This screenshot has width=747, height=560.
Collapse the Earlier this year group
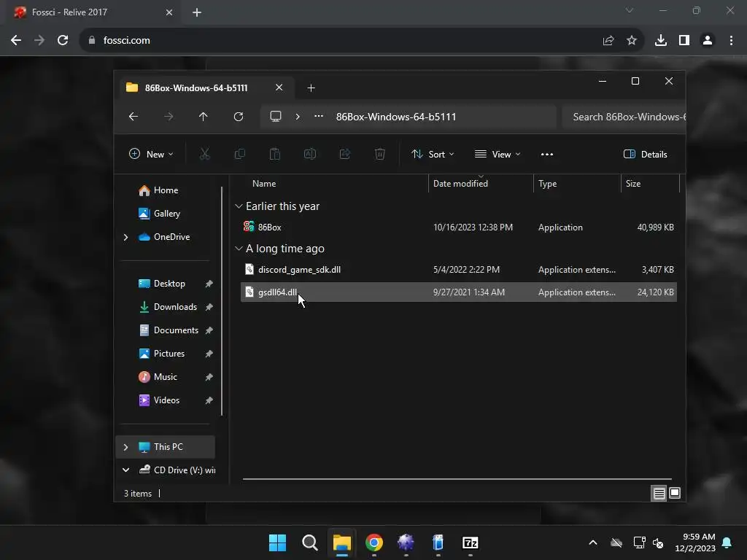click(x=239, y=206)
